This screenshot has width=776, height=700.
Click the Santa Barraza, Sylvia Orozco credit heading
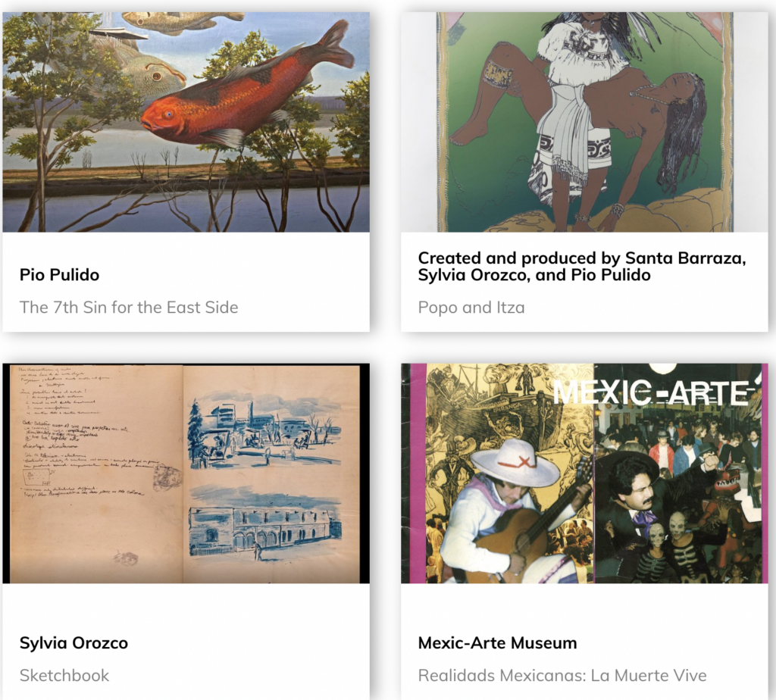coord(581,266)
